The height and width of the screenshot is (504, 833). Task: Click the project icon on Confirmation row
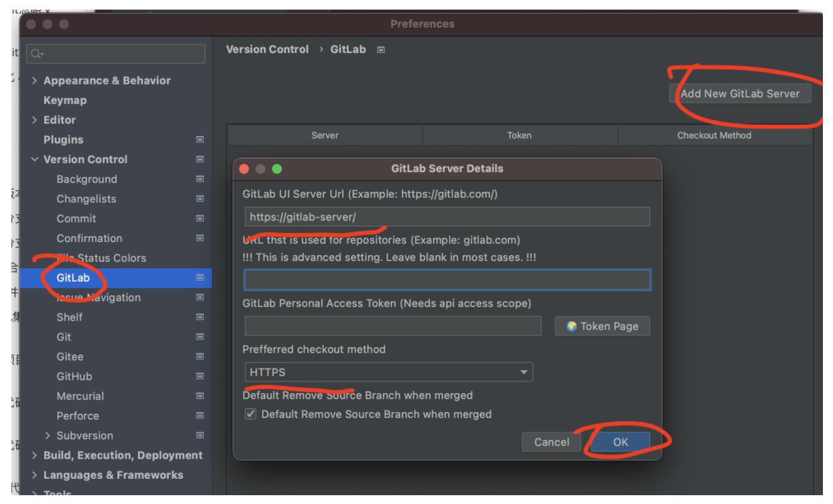(x=200, y=239)
